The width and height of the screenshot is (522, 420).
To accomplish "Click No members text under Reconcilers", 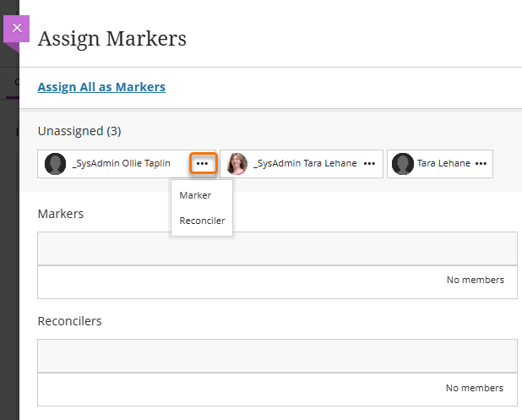I will point(475,388).
